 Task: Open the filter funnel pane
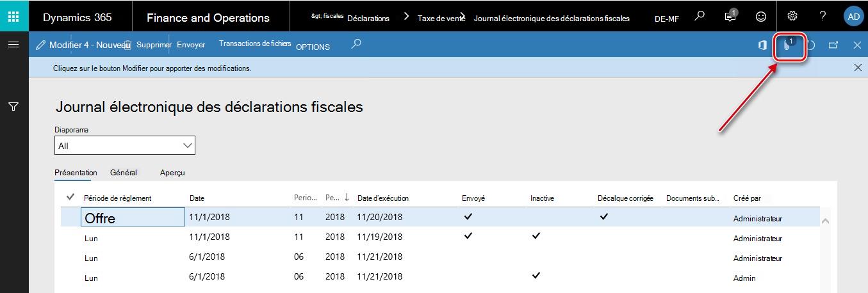[x=13, y=107]
